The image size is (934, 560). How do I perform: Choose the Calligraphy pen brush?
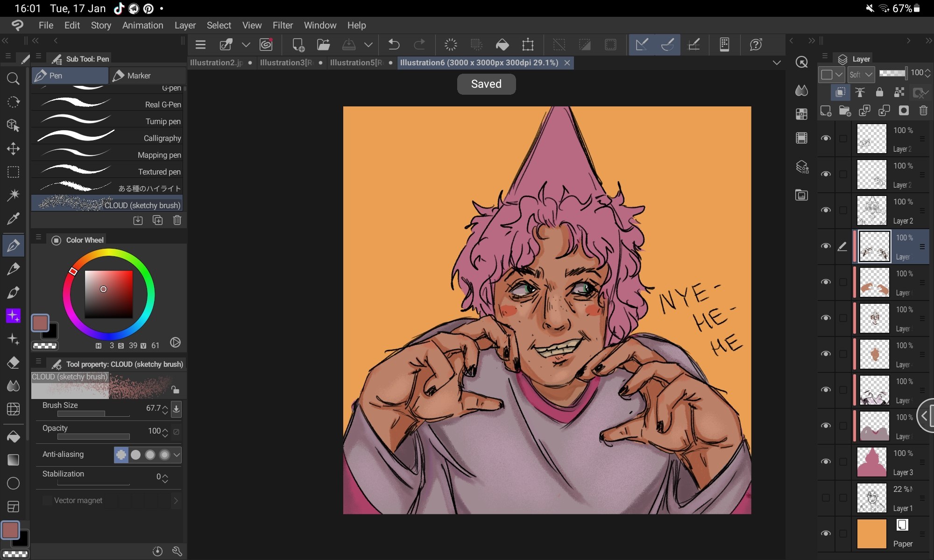[x=107, y=138]
